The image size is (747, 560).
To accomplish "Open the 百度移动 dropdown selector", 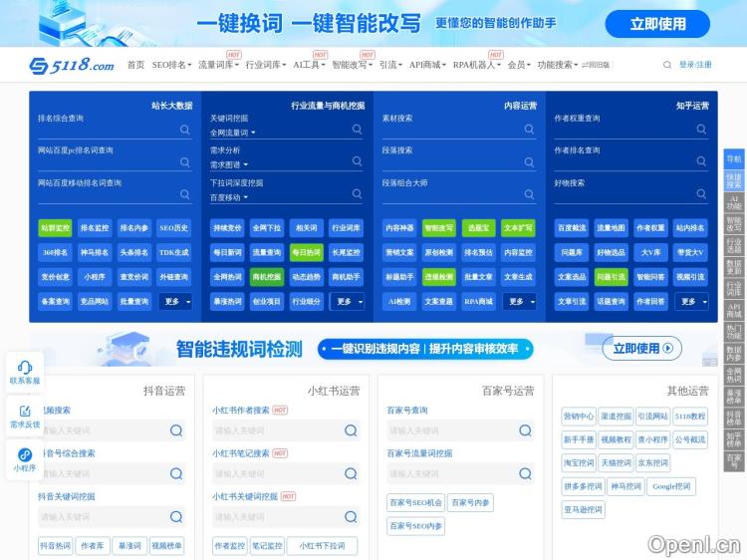I will [232, 197].
